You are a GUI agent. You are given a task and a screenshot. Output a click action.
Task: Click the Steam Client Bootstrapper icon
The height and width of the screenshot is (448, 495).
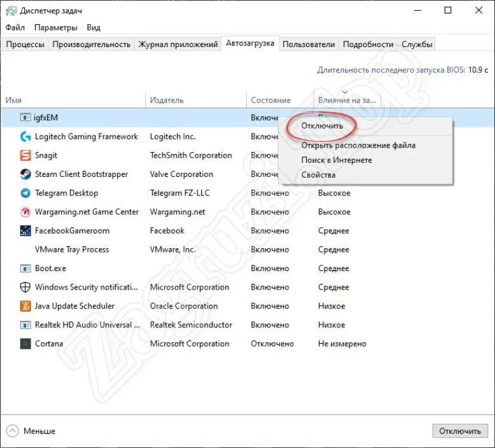point(25,174)
